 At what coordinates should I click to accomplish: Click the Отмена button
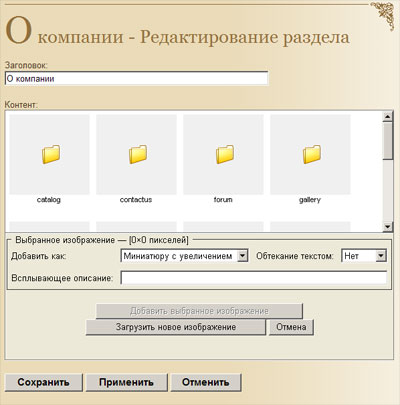(291, 327)
